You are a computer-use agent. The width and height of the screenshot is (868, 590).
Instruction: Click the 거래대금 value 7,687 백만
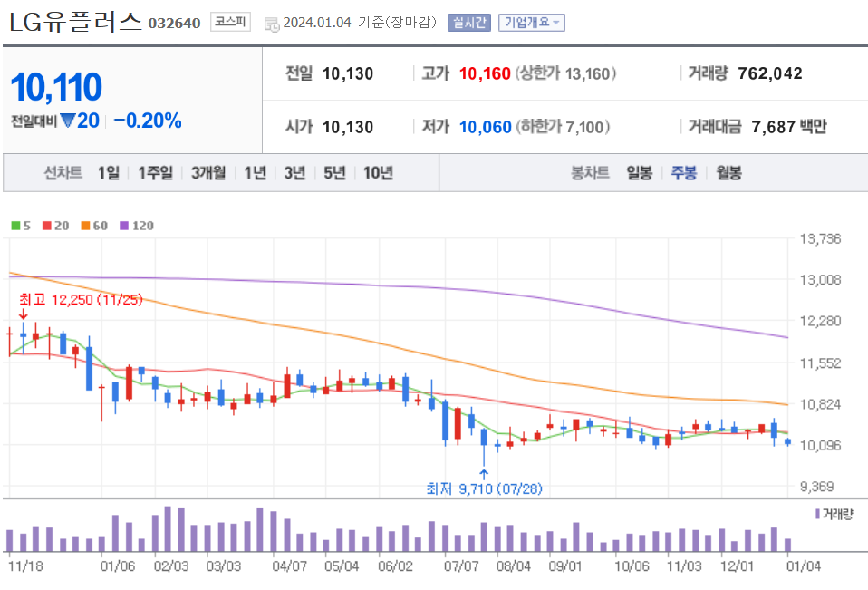tap(789, 127)
